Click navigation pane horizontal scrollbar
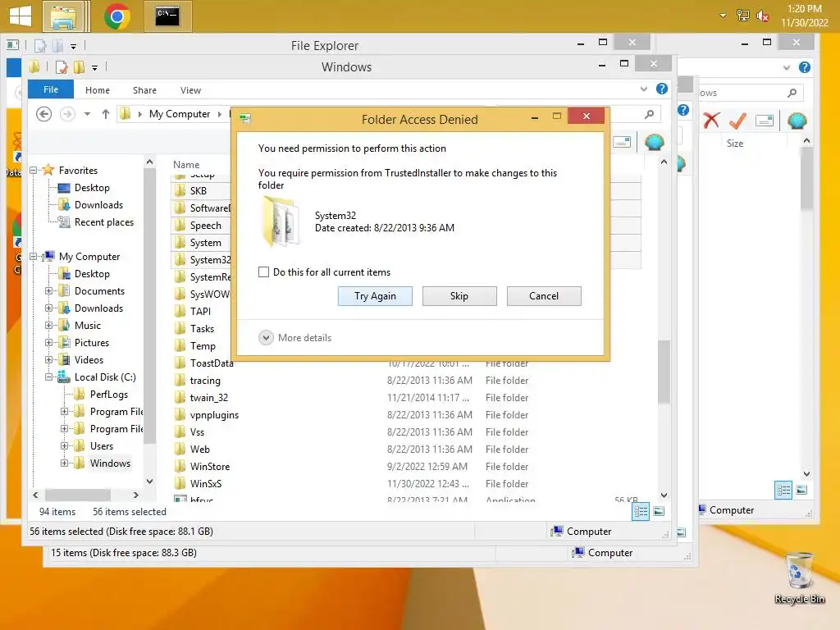The width and height of the screenshot is (840, 630). (78, 495)
